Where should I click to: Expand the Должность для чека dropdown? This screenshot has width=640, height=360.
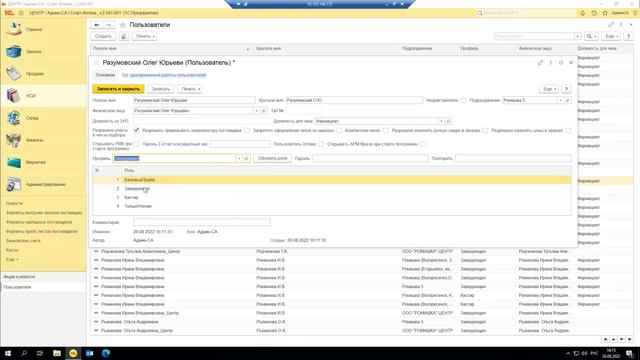pyautogui.click(x=441, y=121)
